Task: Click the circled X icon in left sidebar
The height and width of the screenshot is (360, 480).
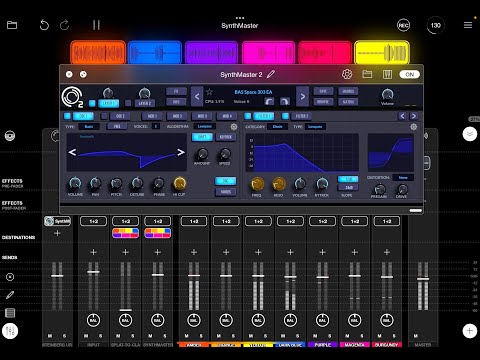Action: (x=10, y=277)
